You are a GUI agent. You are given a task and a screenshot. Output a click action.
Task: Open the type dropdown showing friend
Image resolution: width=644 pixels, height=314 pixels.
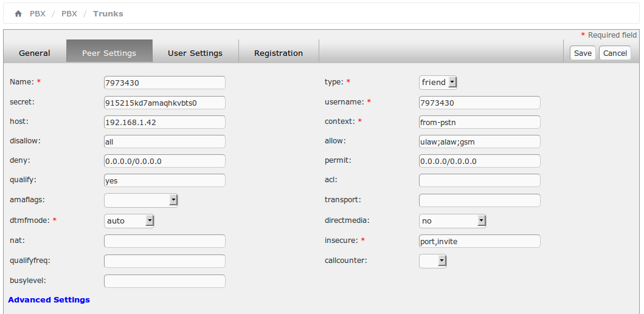point(438,82)
